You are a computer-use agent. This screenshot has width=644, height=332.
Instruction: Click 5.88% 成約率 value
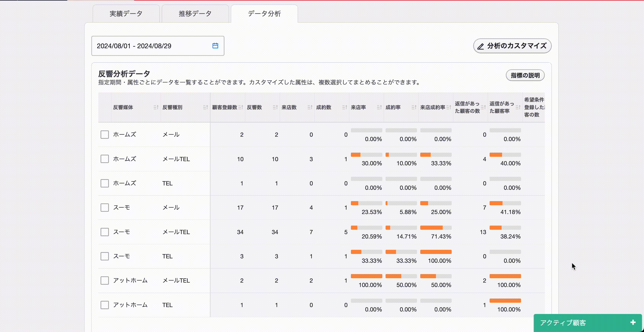pos(408,212)
